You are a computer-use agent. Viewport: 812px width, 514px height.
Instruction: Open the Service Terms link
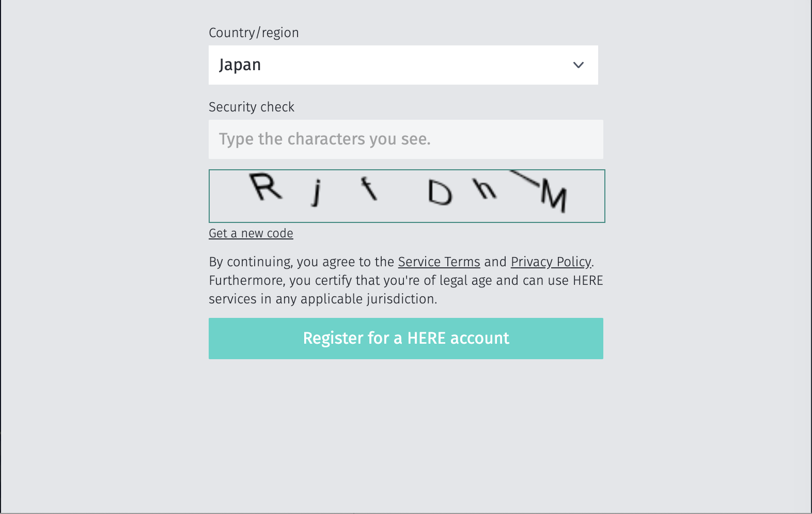(439, 262)
